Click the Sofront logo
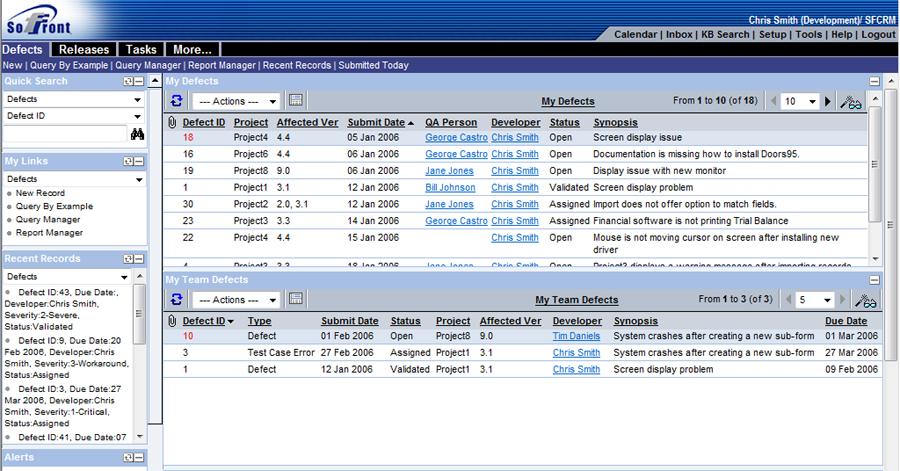Viewport: 900px width, 471px height. point(38,21)
